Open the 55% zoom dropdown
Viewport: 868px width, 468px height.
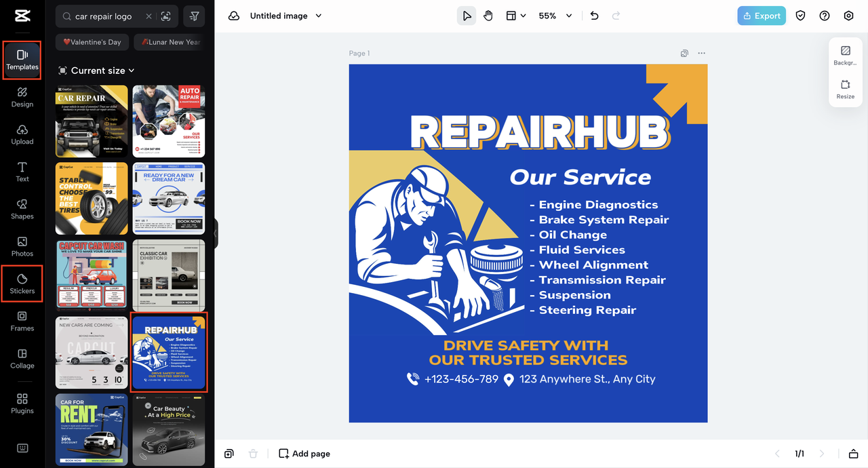(x=555, y=16)
